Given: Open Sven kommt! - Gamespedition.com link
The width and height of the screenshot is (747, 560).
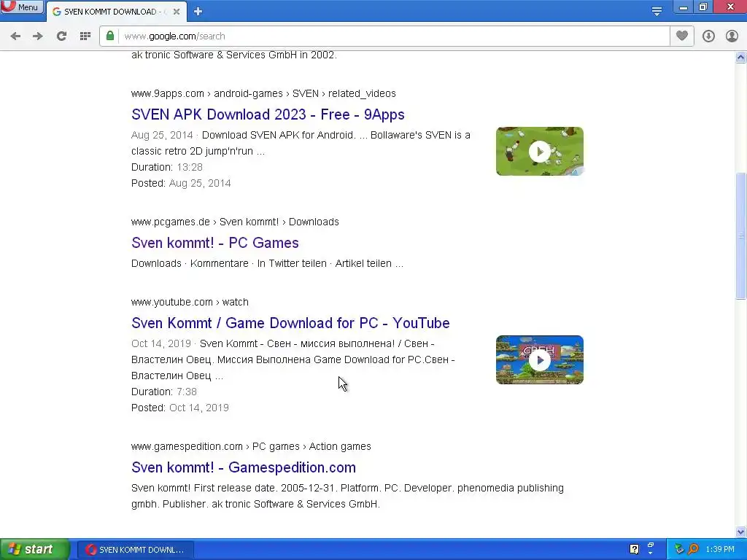Looking at the screenshot, I should pyautogui.click(x=244, y=467).
